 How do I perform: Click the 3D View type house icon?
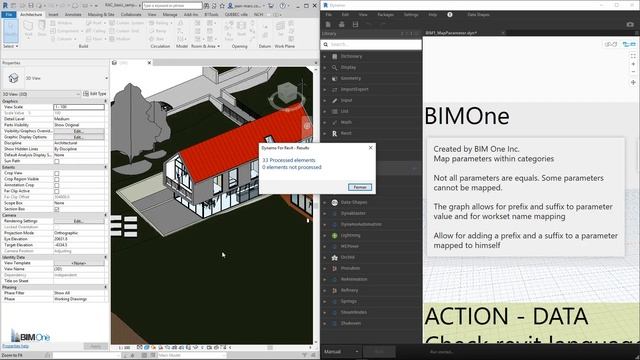[13, 78]
